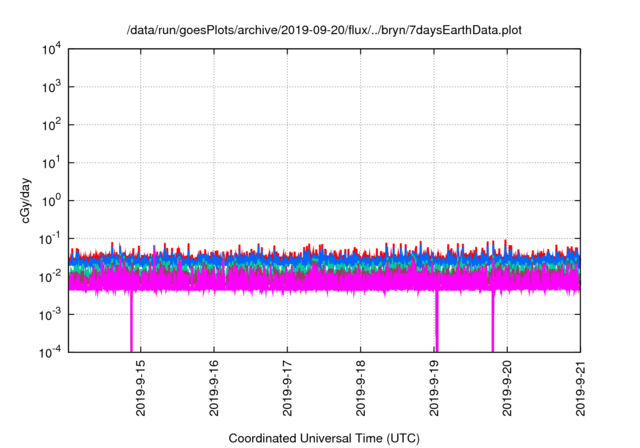Click the 2019-9-17 date tick label
Viewport: 640px width, 448px height.
pos(287,388)
